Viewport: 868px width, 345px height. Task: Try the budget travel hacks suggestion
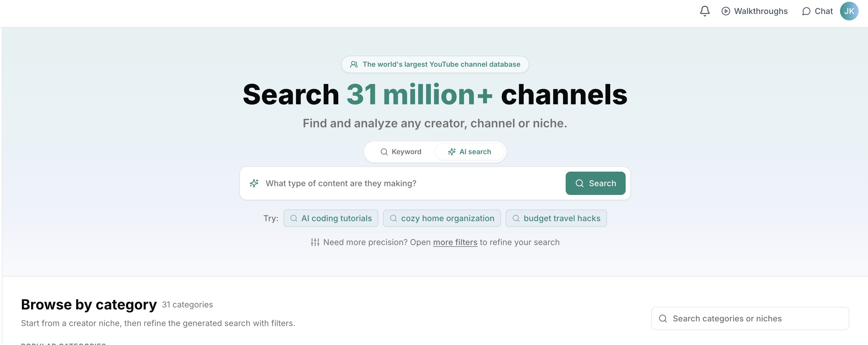click(556, 218)
